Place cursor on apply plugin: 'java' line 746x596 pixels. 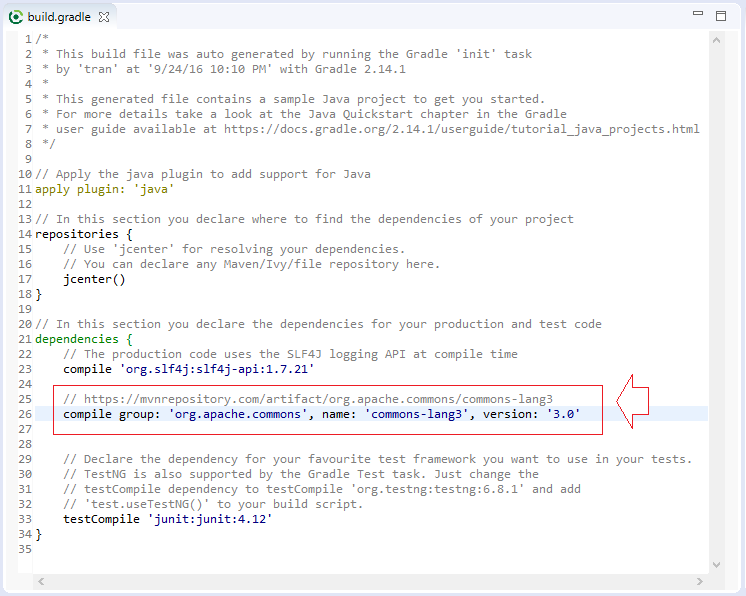[x=105, y=189]
